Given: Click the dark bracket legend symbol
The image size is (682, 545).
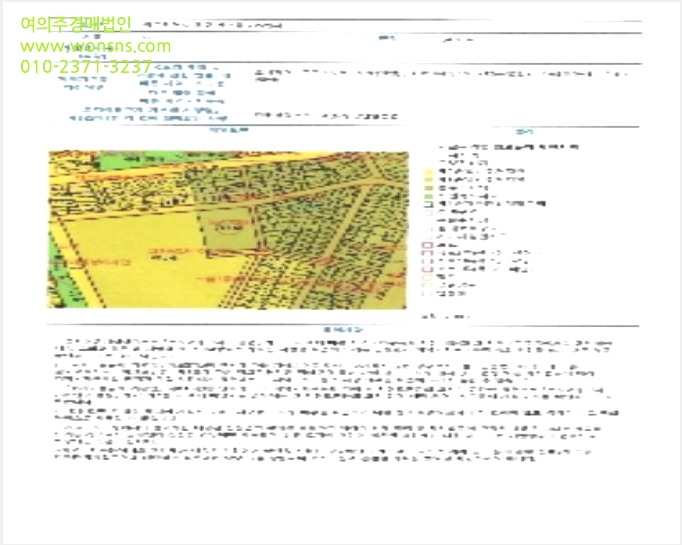Looking at the screenshot, I should [x=428, y=204].
